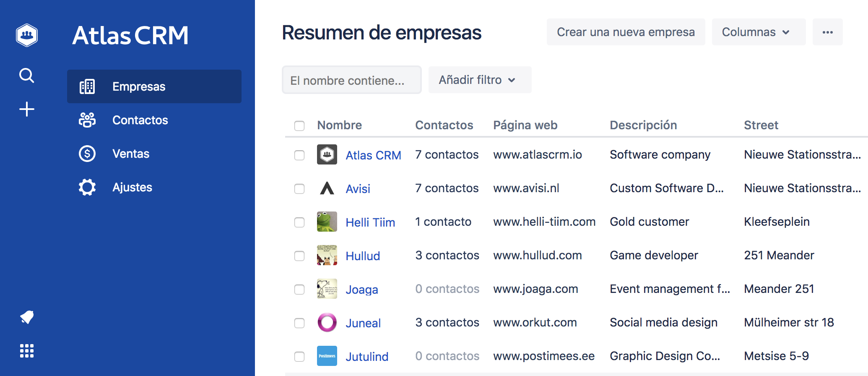Check the Juneal row checkbox
Viewport: 868px width, 376px height.
pyautogui.click(x=299, y=323)
